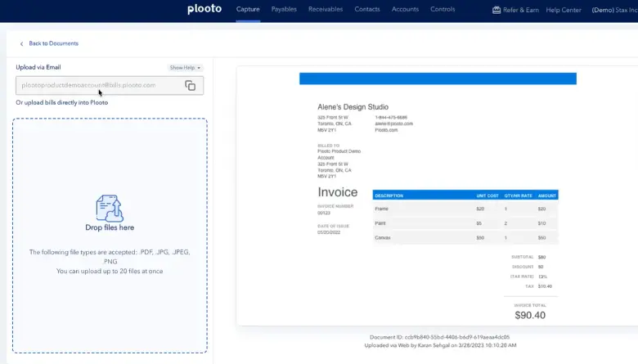The height and width of the screenshot is (364, 638).
Task: Open the Payables tab
Action: pyautogui.click(x=284, y=9)
